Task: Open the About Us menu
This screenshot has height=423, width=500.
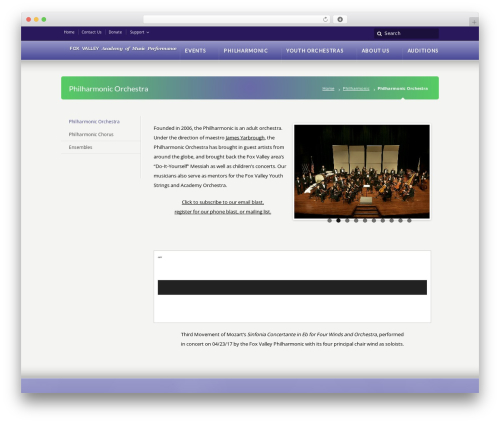Action: pyautogui.click(x=375, y=51)
